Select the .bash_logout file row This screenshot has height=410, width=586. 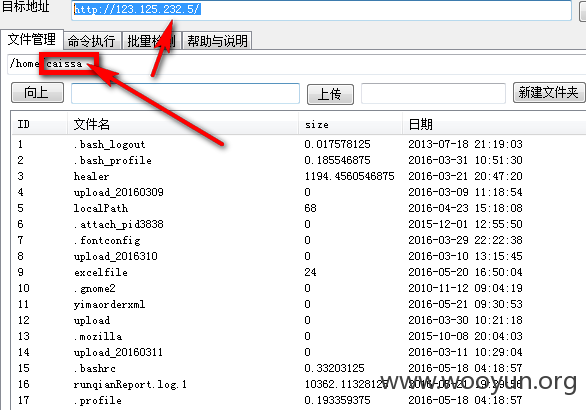(298, 144)
